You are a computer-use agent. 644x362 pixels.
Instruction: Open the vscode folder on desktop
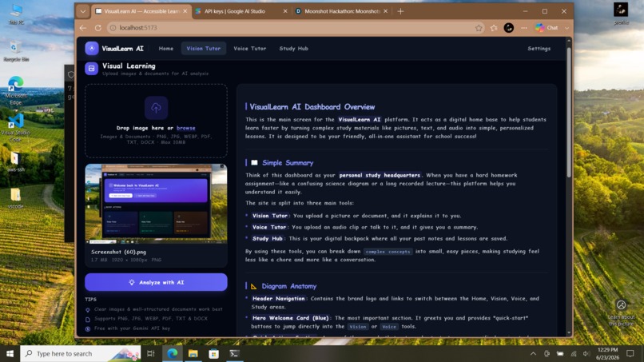[x=16, y=198]
